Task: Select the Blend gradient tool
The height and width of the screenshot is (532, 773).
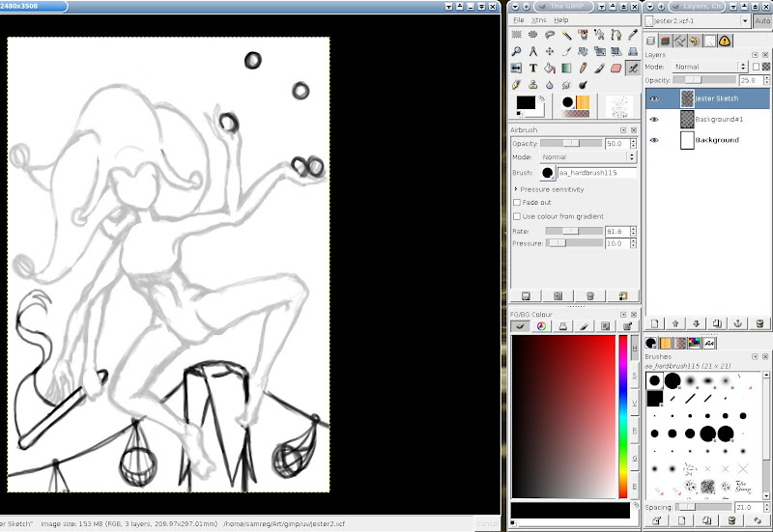Action: tap(566, 68)
